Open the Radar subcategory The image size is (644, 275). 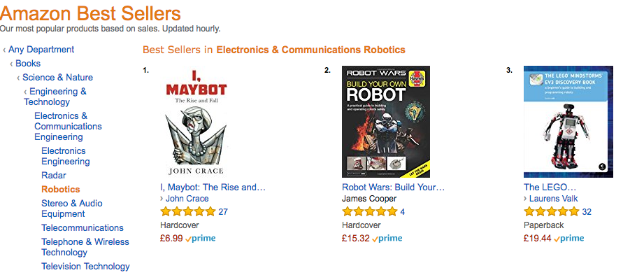click(x=54, y=176)
